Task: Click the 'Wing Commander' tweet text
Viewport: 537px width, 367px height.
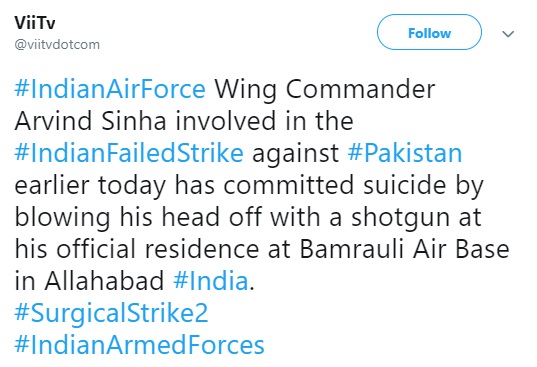Action: 325,90
